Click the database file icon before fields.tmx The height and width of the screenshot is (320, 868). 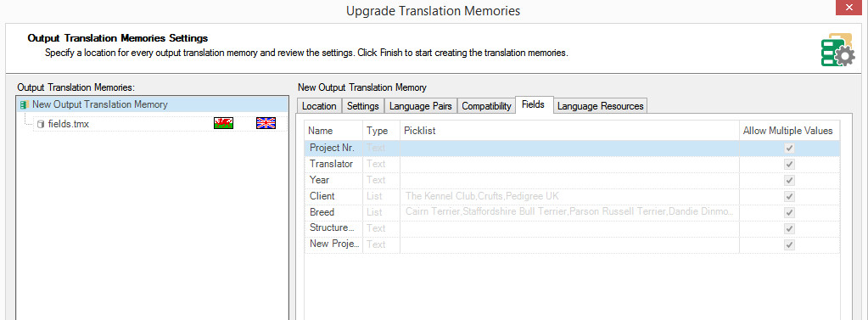click(x=41, y=124)
